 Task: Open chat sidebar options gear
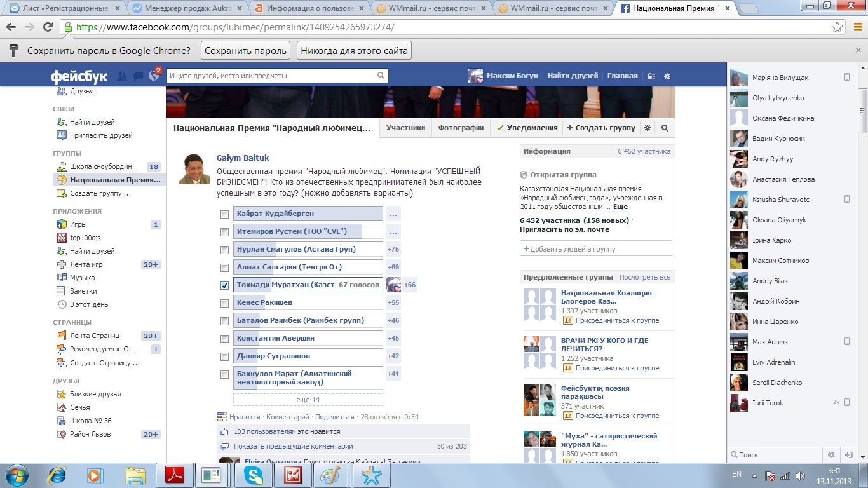click(x=831, y=455)
